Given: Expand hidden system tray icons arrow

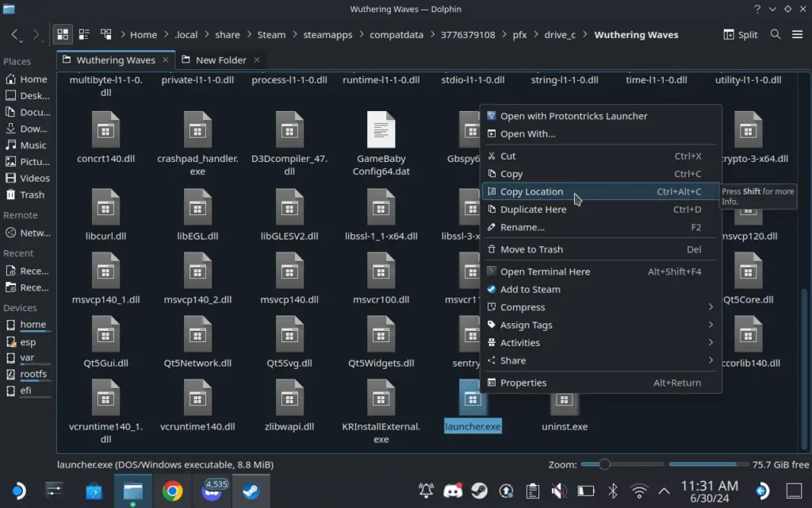Looking at the screenshot, I should pos(664,491).
